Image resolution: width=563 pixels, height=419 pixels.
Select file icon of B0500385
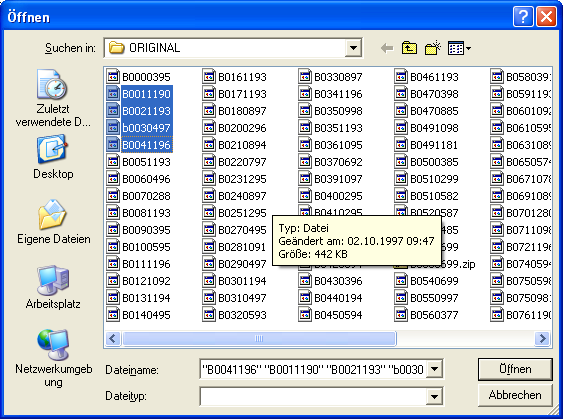pos(401,162)
